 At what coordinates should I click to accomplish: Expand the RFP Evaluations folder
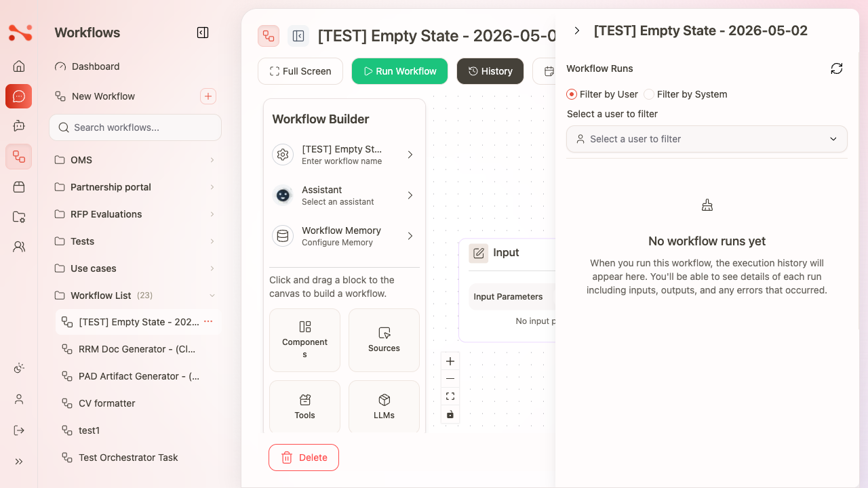coord(136,214)
